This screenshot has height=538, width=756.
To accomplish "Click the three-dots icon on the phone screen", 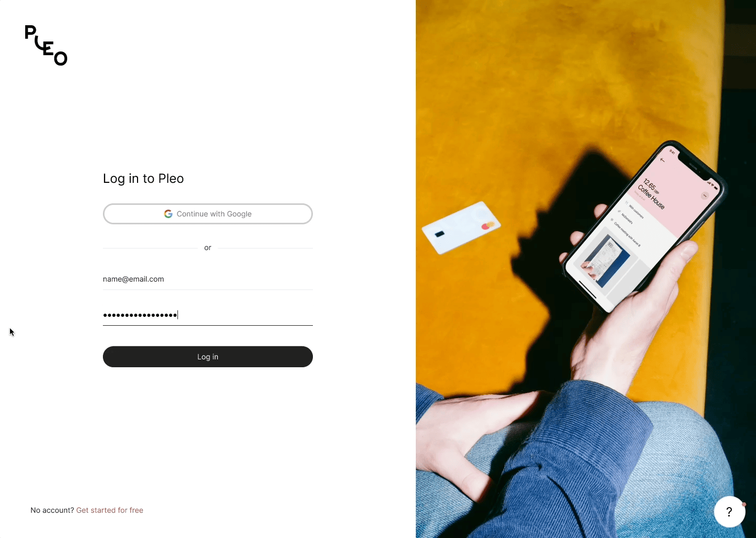I will coord(705,196).
